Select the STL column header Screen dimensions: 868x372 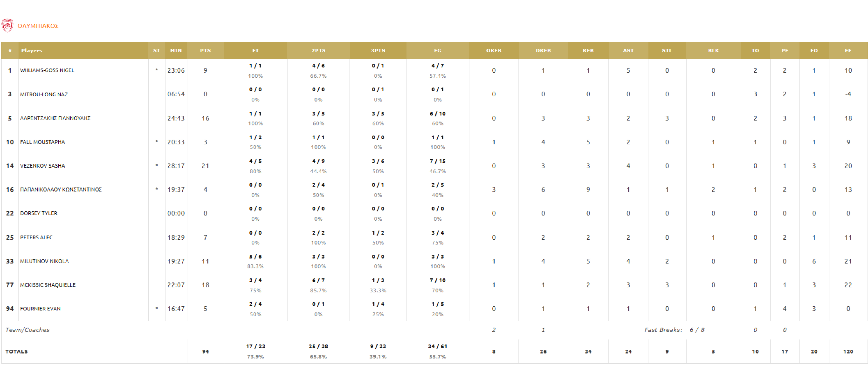667,50
